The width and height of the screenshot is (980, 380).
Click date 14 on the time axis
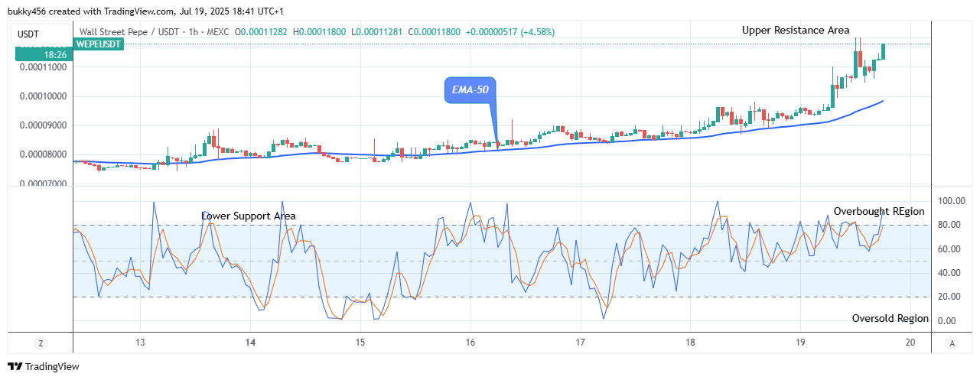[250, 343]
